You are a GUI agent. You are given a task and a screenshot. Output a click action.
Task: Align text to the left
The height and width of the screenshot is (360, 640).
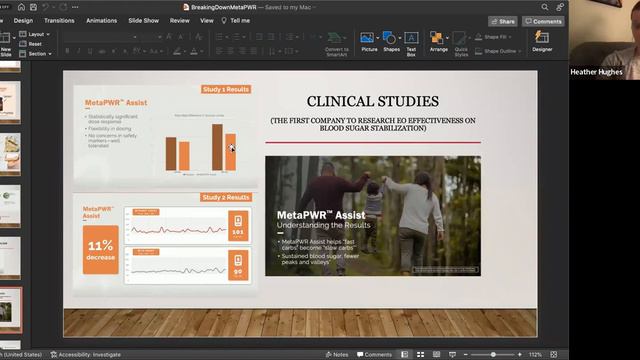pyautogui.click(x=219, y=51)
